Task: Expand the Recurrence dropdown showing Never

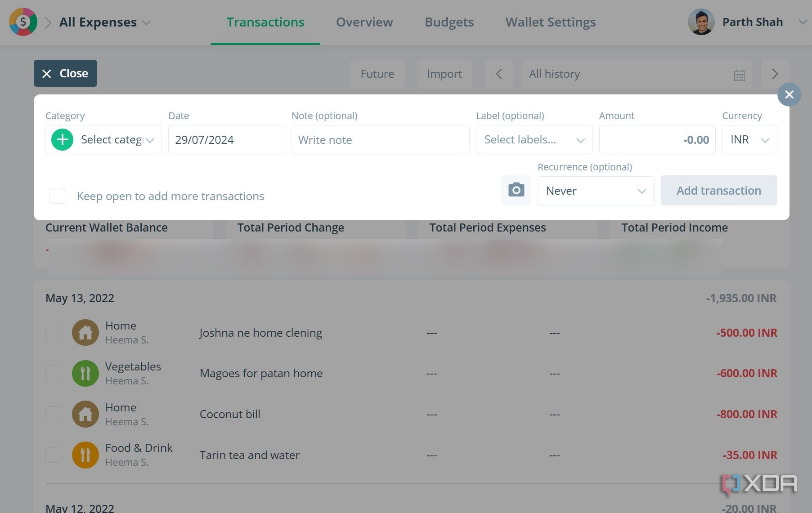Action: 595,191
